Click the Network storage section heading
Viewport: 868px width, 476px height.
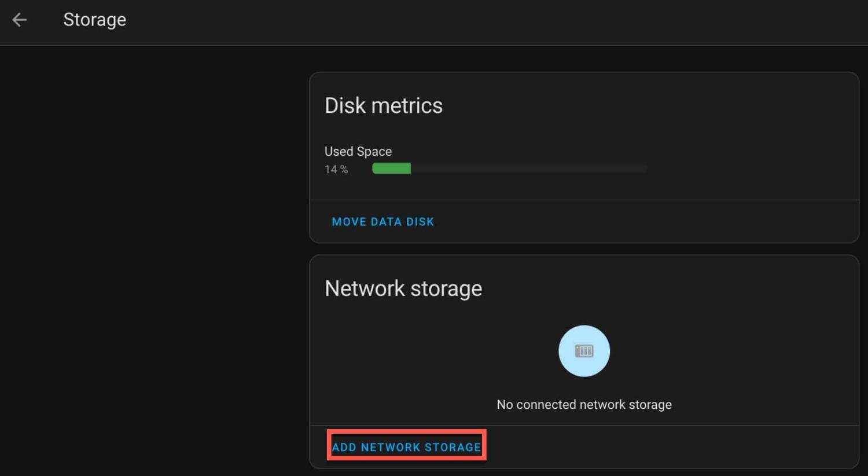click(x=403, y=288)
